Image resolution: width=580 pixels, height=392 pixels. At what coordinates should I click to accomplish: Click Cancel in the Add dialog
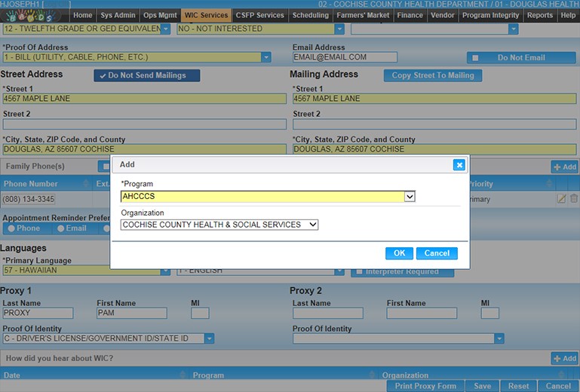(437, 253)
